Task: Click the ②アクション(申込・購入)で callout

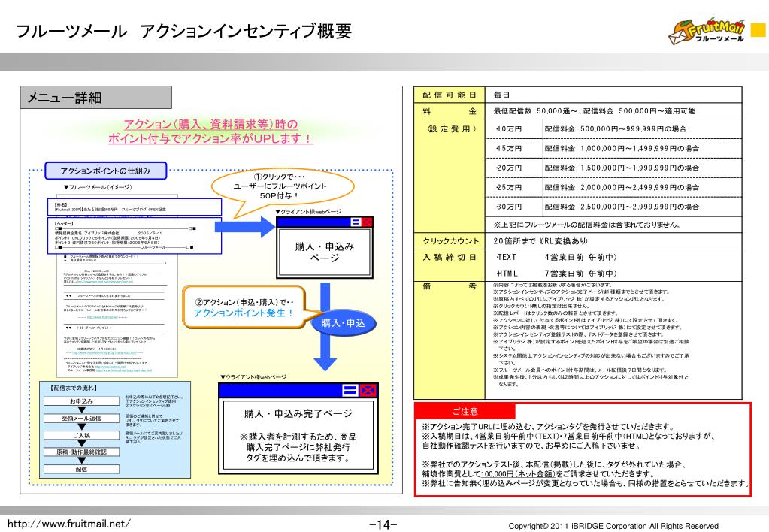Action: 244,307
